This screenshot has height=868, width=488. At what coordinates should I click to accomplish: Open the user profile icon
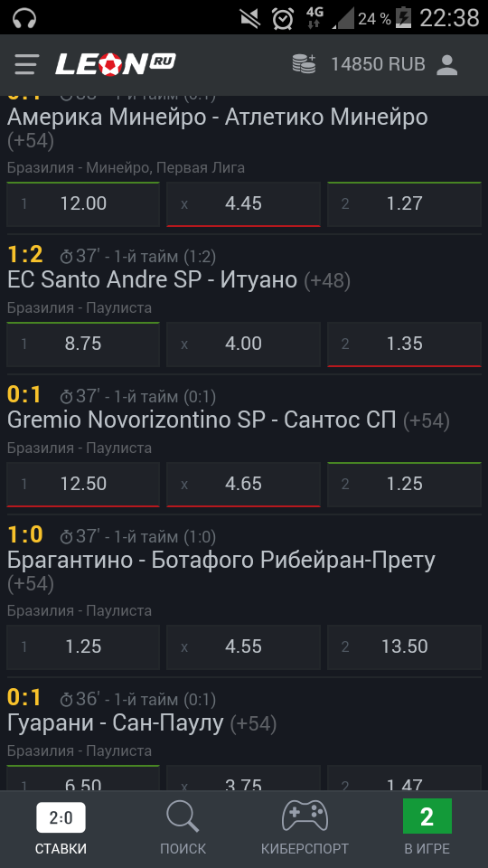pos(447,65)
